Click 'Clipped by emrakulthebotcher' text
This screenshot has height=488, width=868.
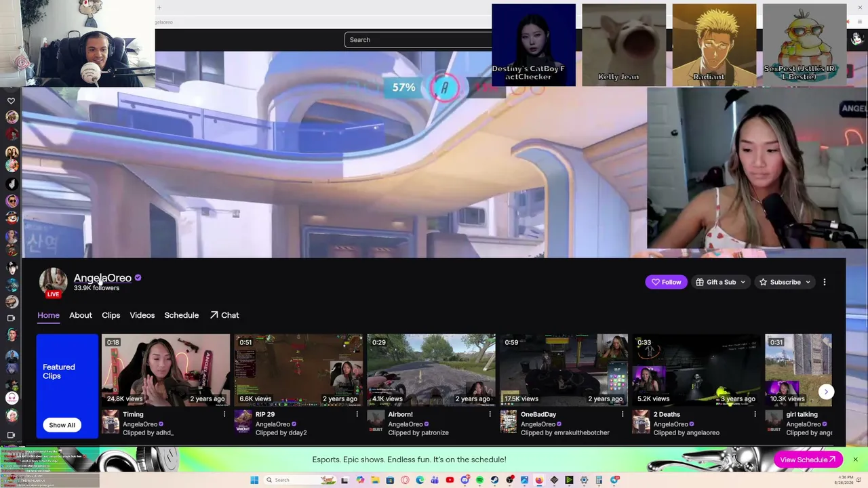565,433
